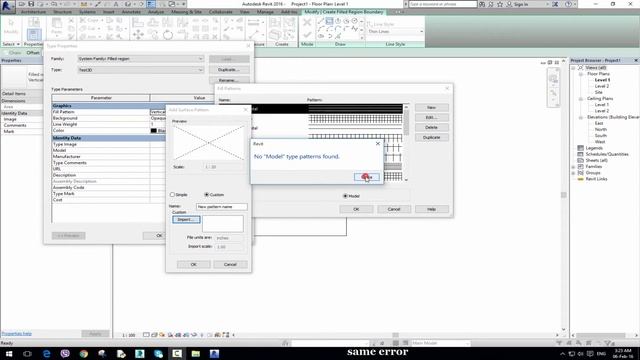Collapse the Elevations tree node
This screenshot has width=640, height=360.
(x=580, y=118)
